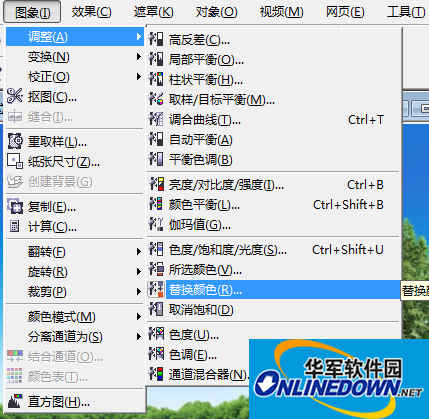Choose 直方图(H)... menu entry
Viewport: 429px width, 419px height.
point(75,401)
